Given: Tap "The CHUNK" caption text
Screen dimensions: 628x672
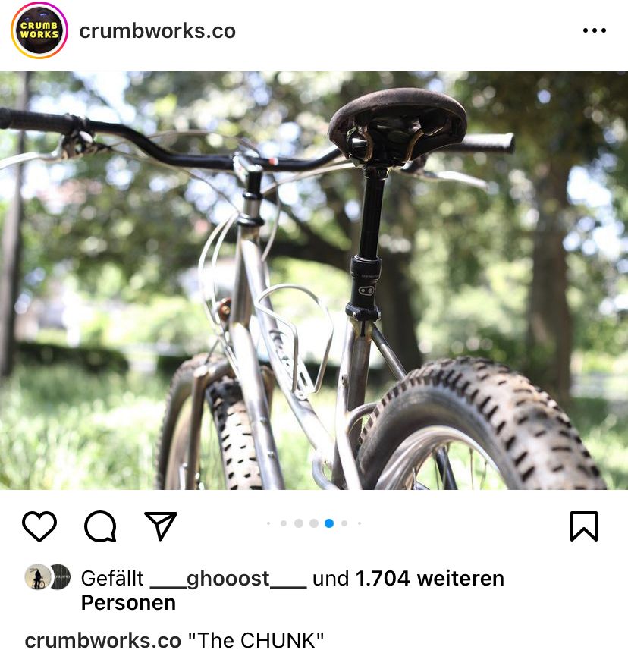Looking at the screenshot, I should (x=256, y=641).
